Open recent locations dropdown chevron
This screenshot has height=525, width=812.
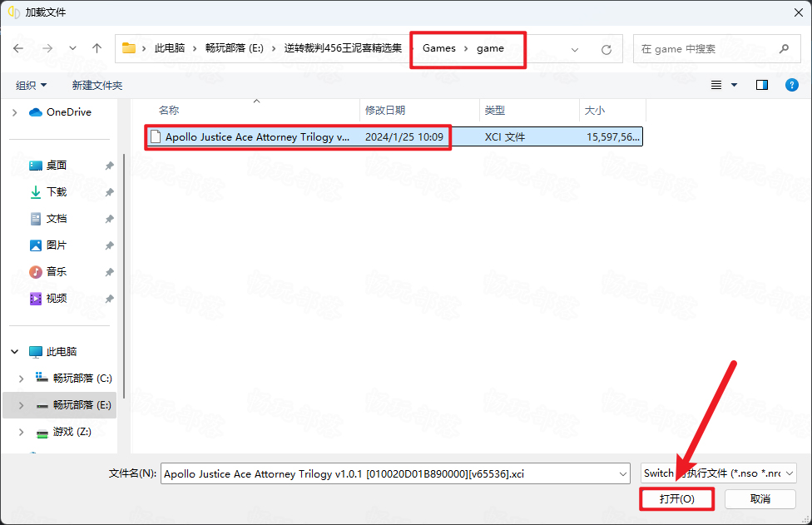(72, 48)
